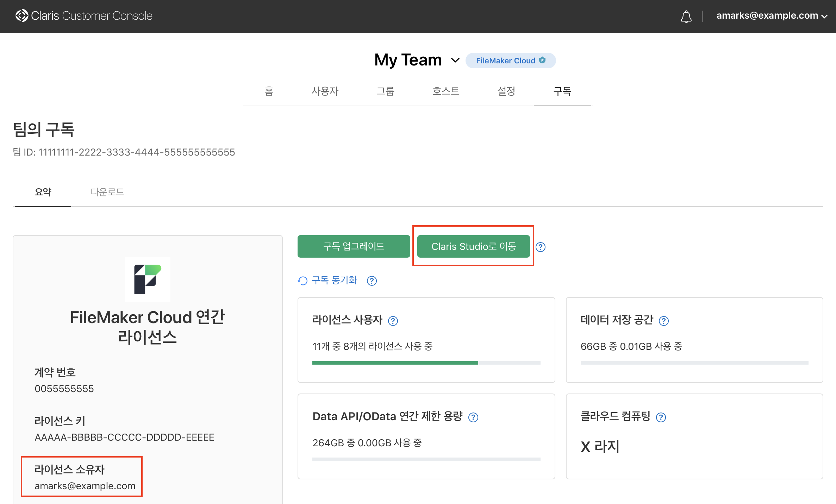The height and width of the screenshot is (504, 836).
Task: Select the 다운로드 sub-tab
Action: click(x=107, y=192)
